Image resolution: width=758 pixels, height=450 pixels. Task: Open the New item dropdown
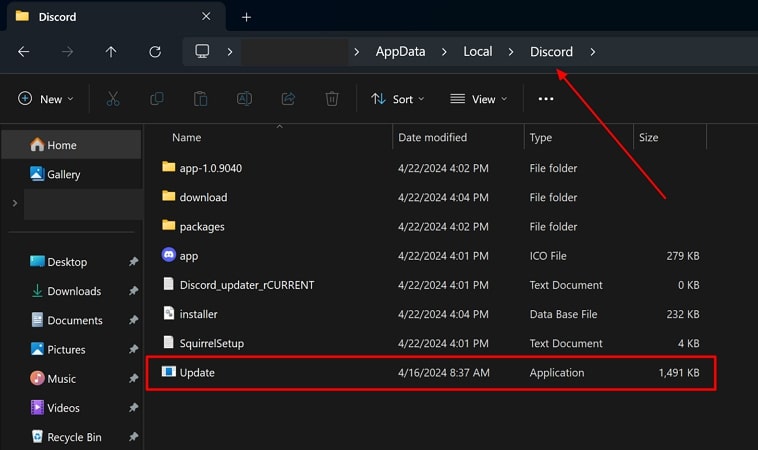(x=45, y=99)
